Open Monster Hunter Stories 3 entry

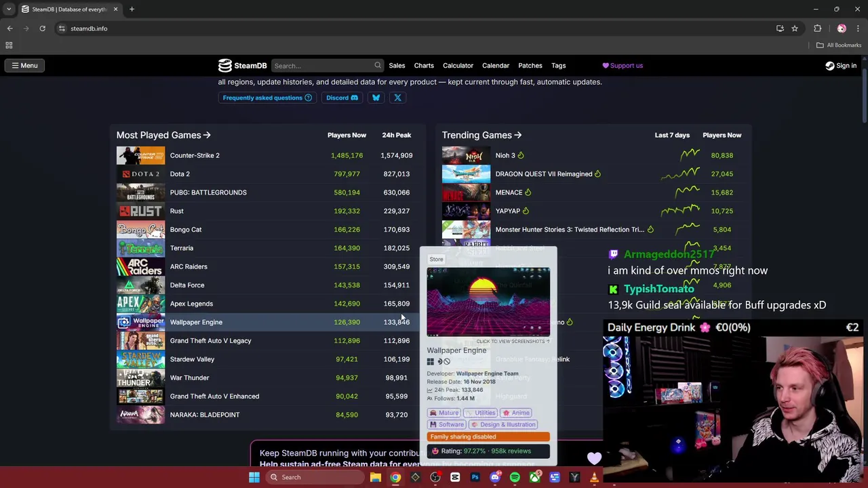594,230
